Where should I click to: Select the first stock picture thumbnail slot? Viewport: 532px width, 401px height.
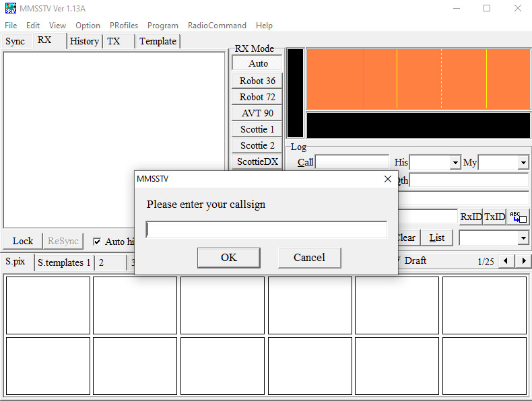pos(48,305)
